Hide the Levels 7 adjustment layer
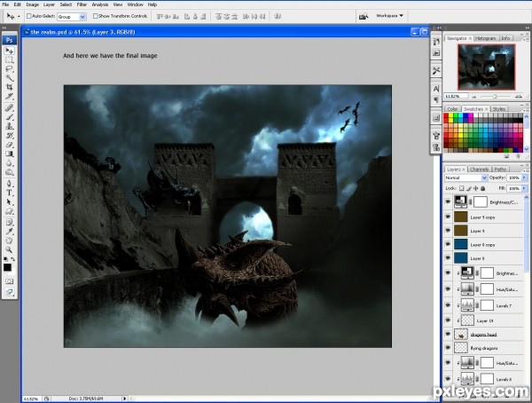This screenshot has width=532, height=403. pyautogui.click(x=448, y=305)
